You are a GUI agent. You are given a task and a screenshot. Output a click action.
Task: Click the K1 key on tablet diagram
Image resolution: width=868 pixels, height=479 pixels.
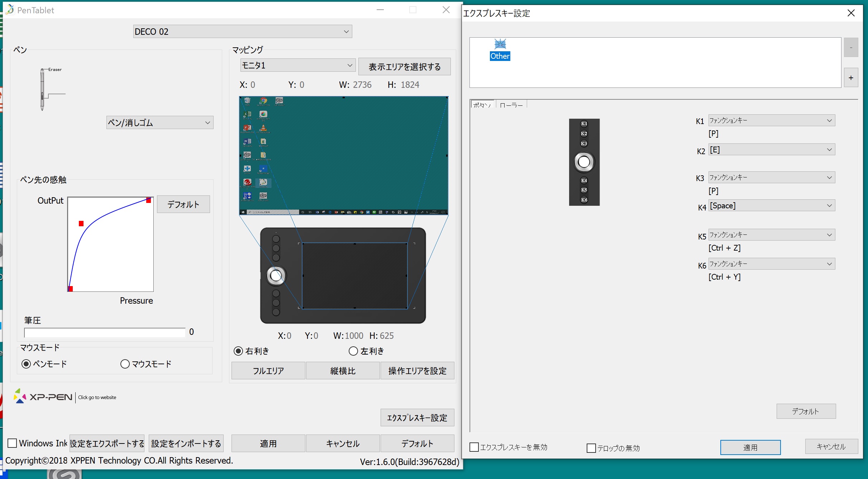pyautogui.click(x=584, y=124)
